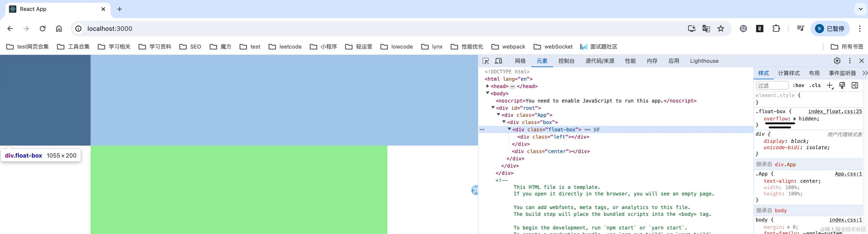Switch to the 计算样式 tab
Screen dimensions: 868x234
pos(789,73)
